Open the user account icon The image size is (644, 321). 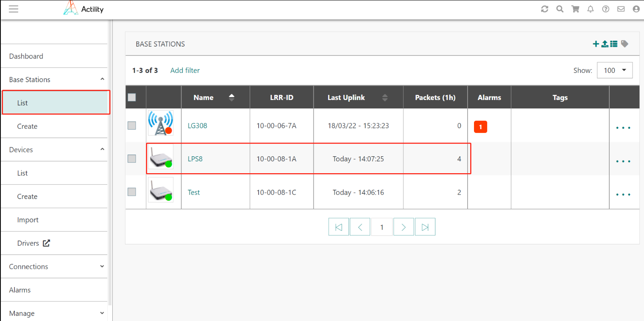636,9
